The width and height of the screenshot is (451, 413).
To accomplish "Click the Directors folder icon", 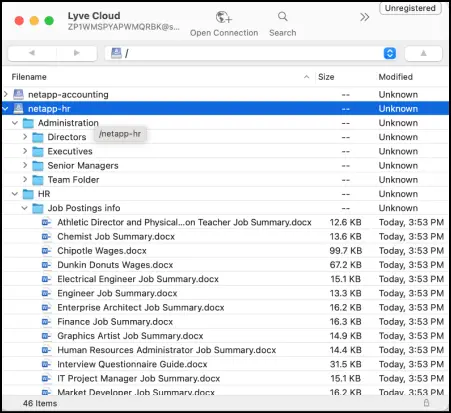I will coord(38,137).
